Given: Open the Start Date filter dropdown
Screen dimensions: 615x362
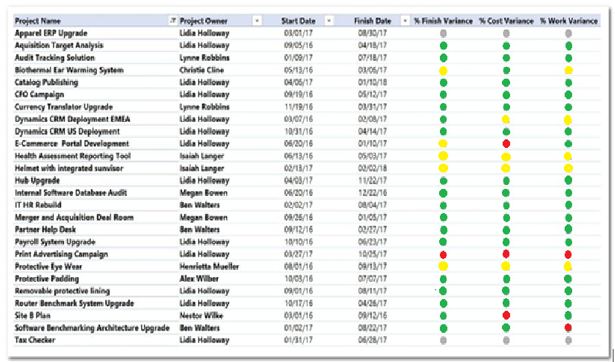Looking at the screenshot, I should pyautogui.click(x=329, y=21).
